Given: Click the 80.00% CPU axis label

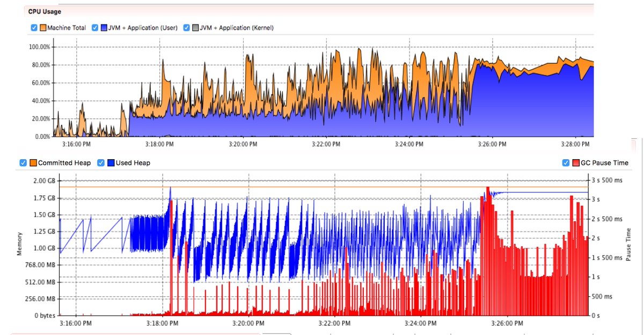Looking at the screenshot, I should pyautogui.click(x=41, y=65).
